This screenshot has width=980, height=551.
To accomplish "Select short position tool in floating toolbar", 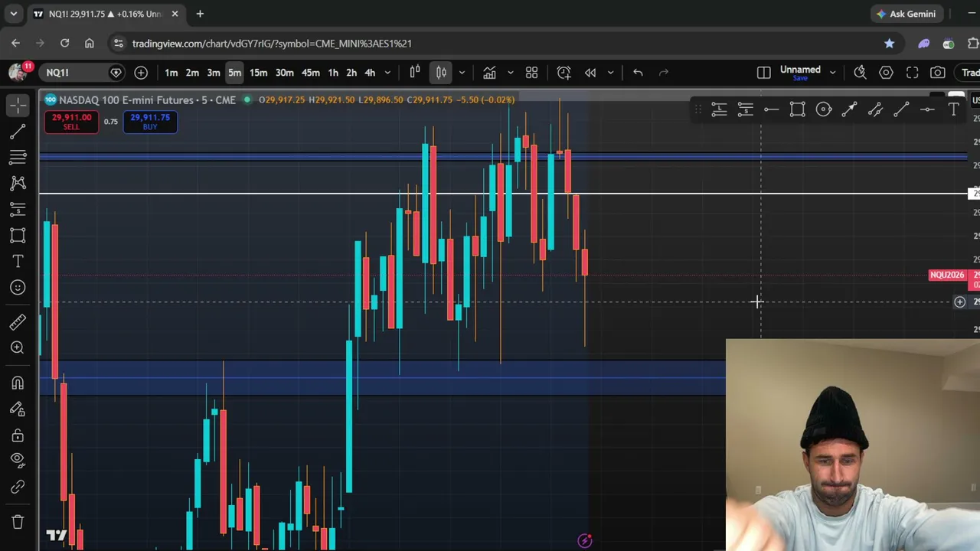I will coord(745,110).
